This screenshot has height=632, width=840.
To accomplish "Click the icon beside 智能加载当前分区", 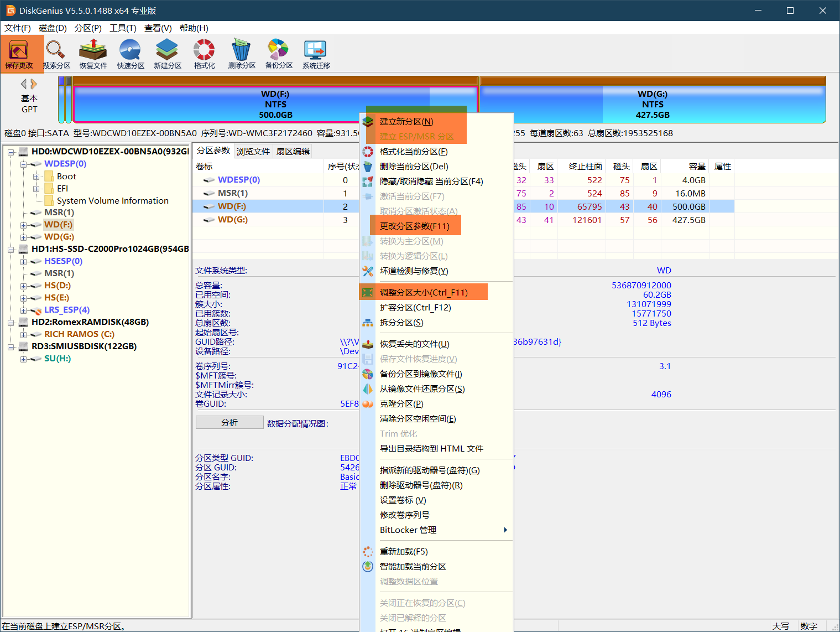I will point(368,567).
